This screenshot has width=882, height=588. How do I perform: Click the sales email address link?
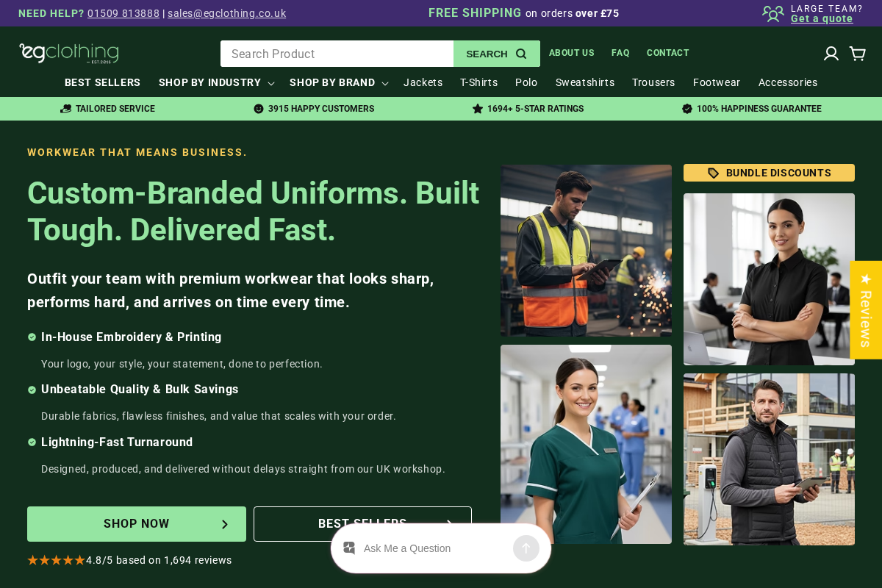pos(226,13)
